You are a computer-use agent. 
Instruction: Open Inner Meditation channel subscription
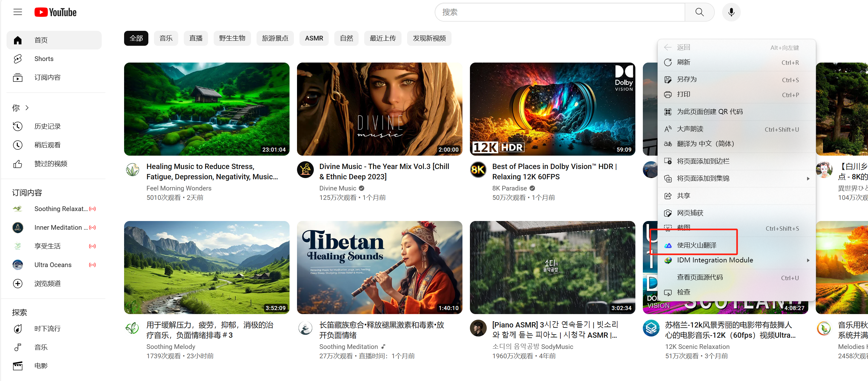pyautogui.click(x=54, y=227)
